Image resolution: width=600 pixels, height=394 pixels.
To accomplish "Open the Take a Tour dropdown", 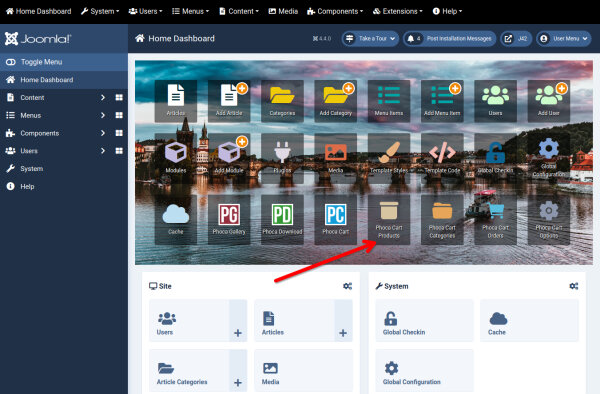I will (370, 39).
